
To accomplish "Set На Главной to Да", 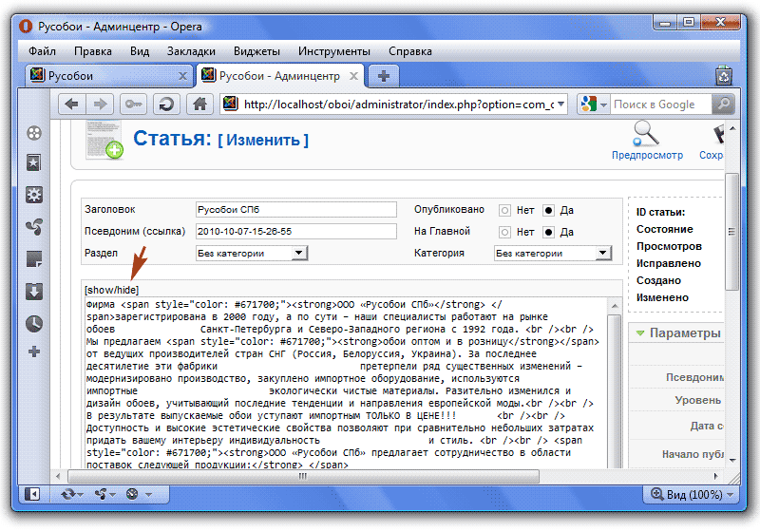I will (548, 232).
